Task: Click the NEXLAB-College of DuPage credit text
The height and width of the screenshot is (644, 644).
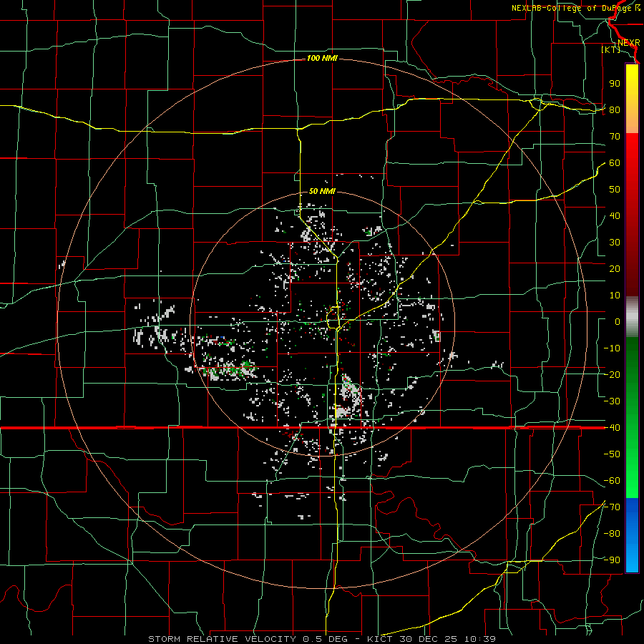Action: pyautogui.click(x=575, y=8)
